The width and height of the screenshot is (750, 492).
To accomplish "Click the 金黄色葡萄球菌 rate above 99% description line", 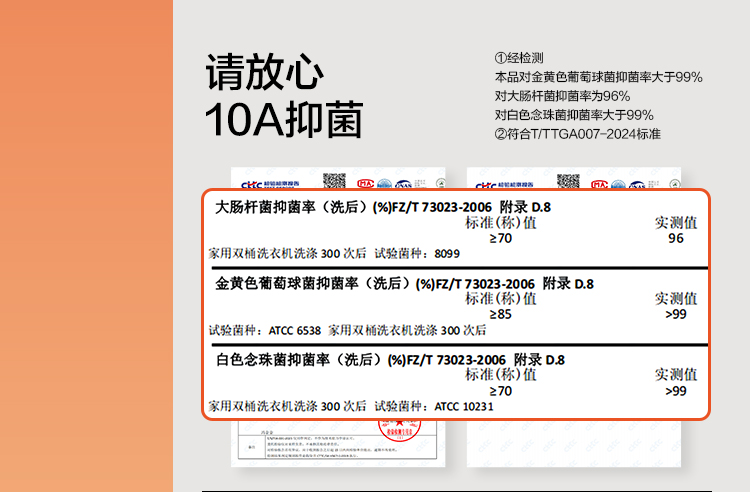I will click(598, 77).
